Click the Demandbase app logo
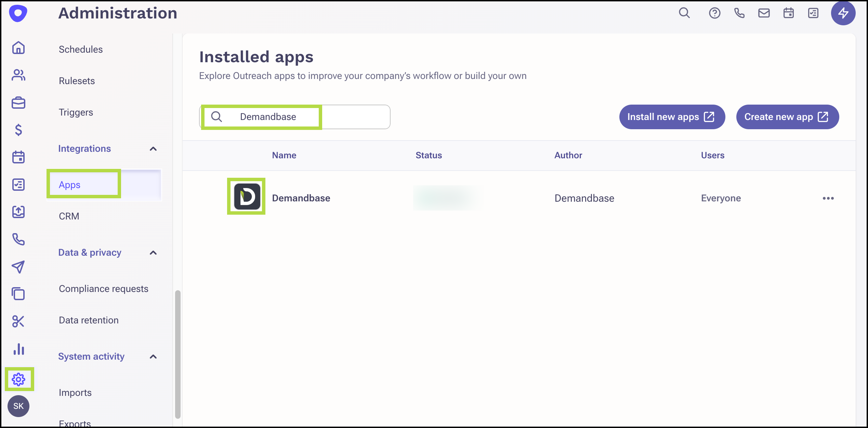The image size is (868, 428). [247, 197]
